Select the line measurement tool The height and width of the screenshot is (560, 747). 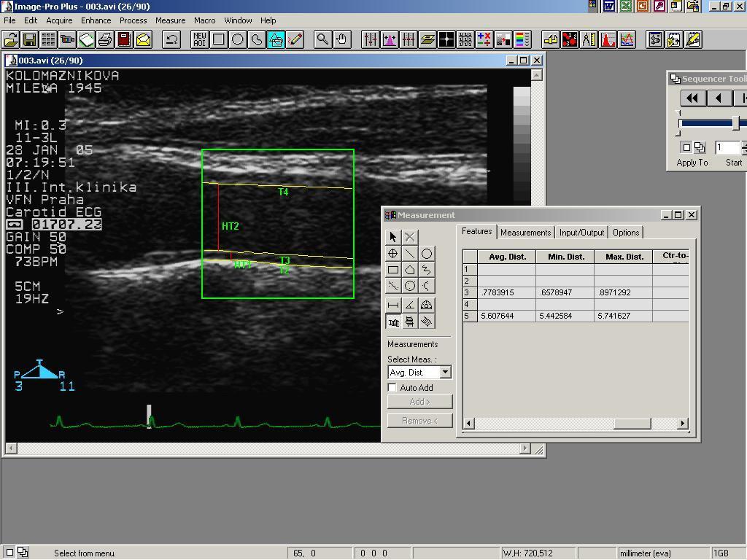[410, 254]
